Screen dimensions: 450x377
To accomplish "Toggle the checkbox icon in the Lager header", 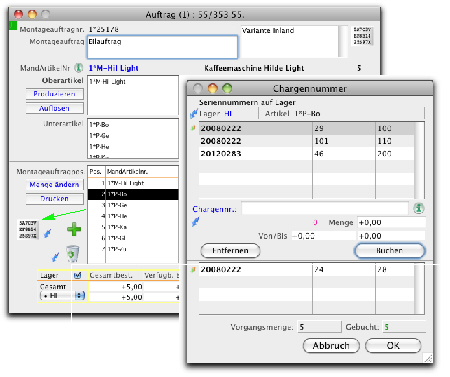I will tap(78, 275).
